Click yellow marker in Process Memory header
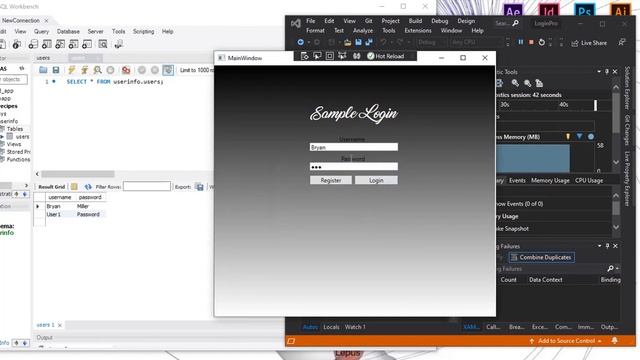This screenshot has height=360, width=640. [x=568, y=136]
